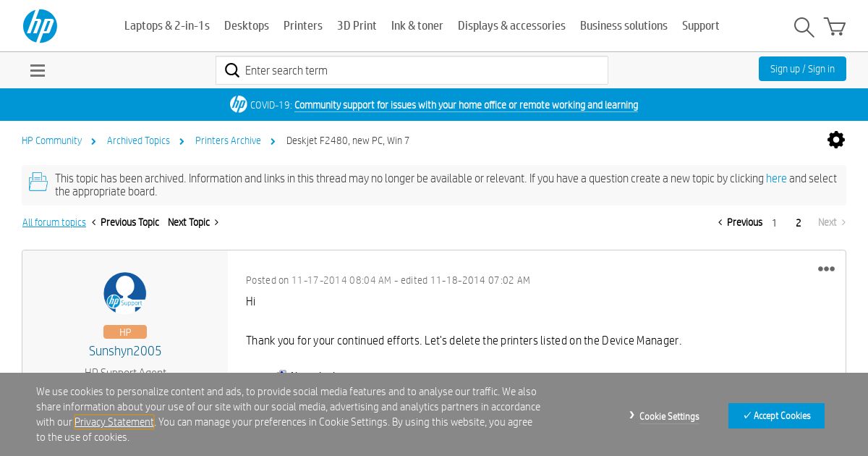Click the HP logo in the COVID-19 banner

pos(239,104)
